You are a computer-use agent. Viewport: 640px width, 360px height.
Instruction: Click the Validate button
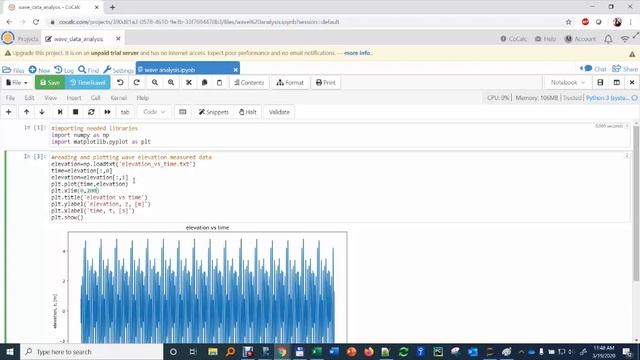279,112
